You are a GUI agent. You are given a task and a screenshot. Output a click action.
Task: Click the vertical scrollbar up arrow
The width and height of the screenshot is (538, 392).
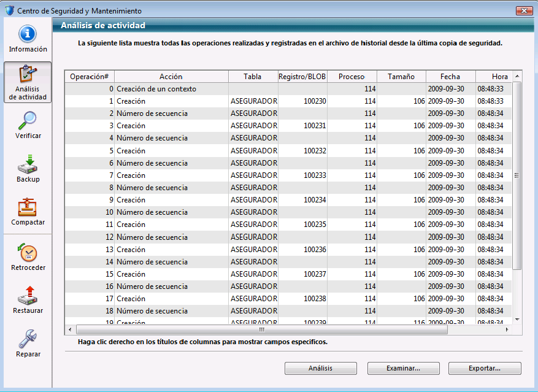517,76
